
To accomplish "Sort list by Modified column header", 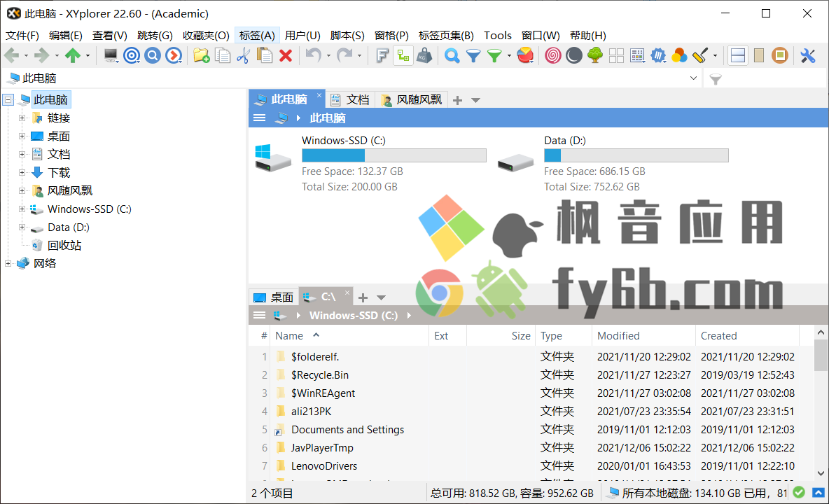I will point(643,336).
